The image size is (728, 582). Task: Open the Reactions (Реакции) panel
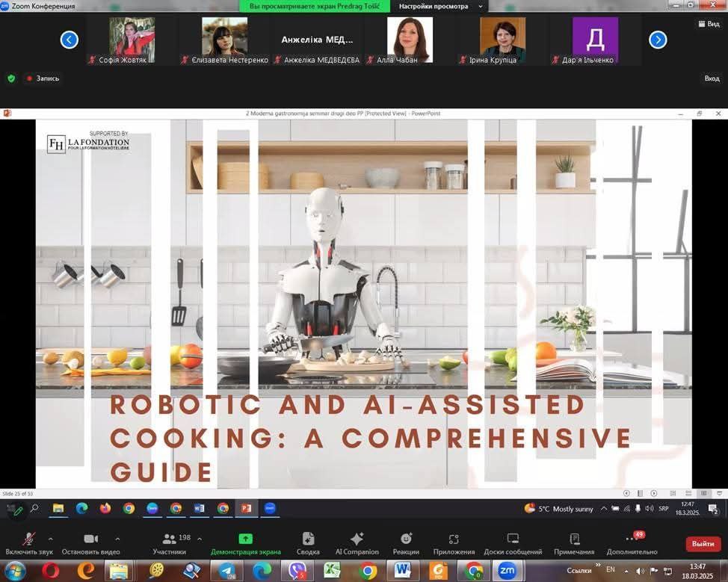[406, 542]
